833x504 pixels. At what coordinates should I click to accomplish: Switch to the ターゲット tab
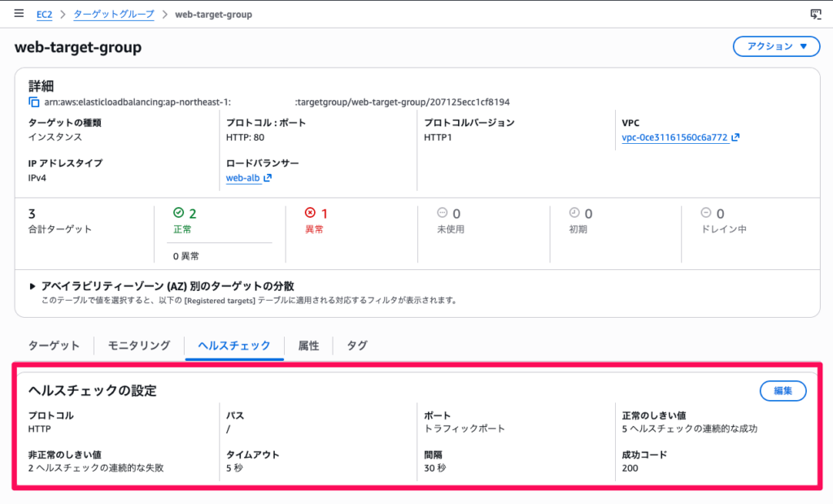click(x=54, y=345)
